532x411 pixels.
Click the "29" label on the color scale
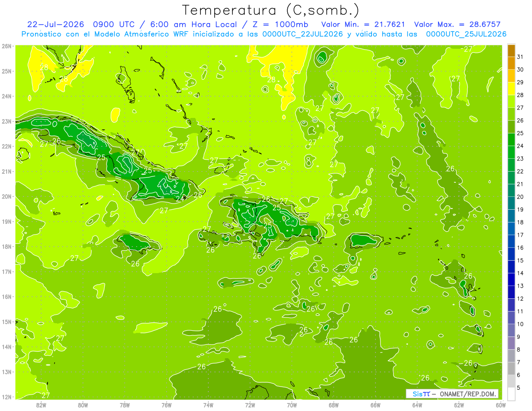click(x=520, y=82)
